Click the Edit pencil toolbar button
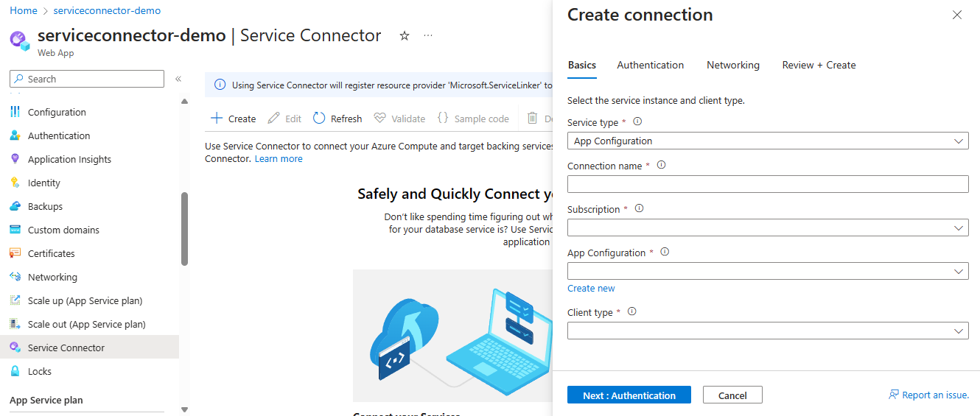Screen dimensions: 980x416 pyautogui.click(x=284, y=119)
